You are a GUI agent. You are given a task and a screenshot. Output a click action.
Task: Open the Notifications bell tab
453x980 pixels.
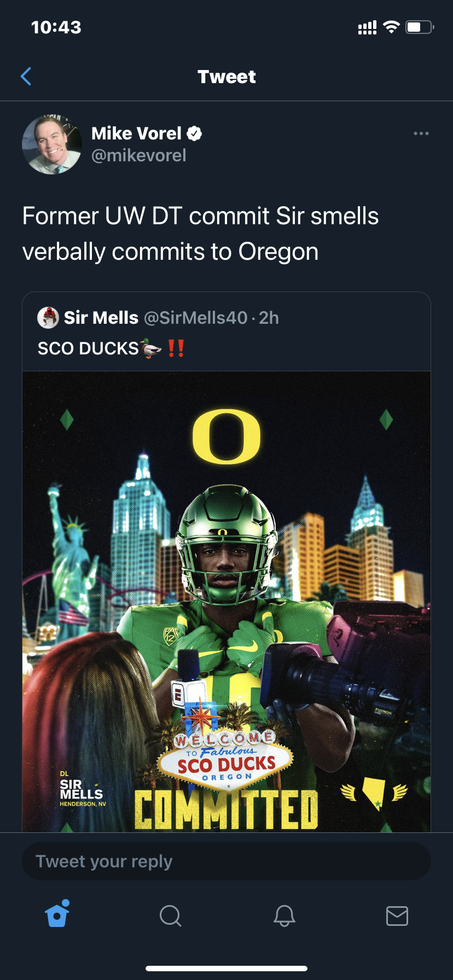(x=284, y=915)
